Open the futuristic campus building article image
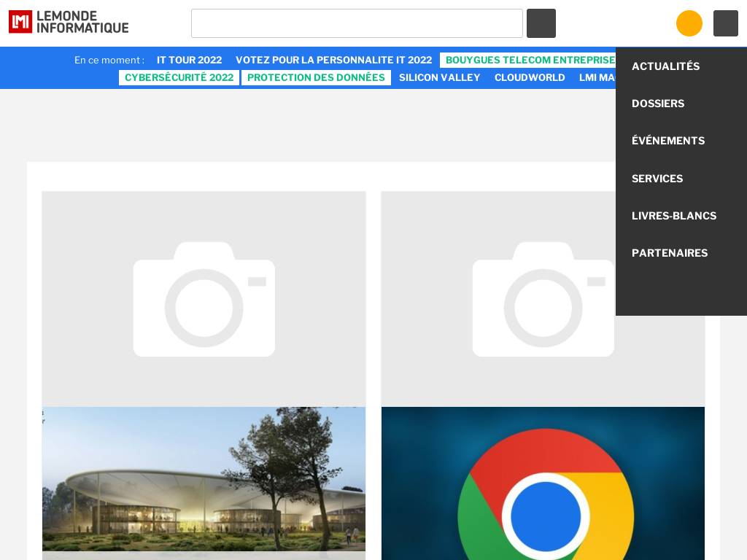This screenshot has width=747, height=560. tap(204, 481)
